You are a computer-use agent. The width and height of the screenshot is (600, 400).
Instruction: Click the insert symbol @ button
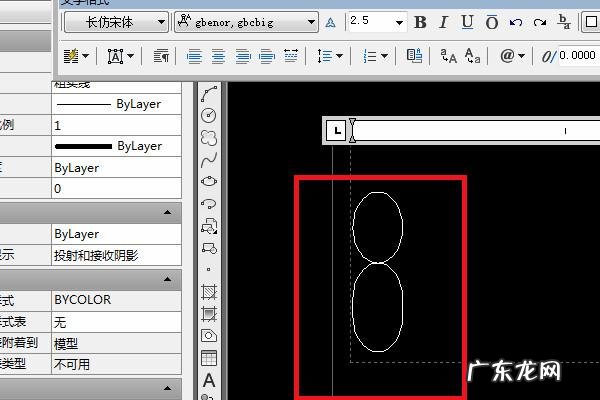point(512,56)
